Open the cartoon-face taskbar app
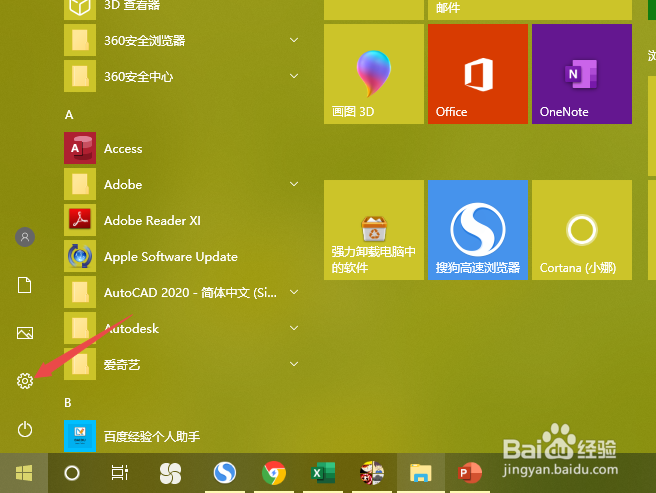656x493 pixels. (372, 473)
